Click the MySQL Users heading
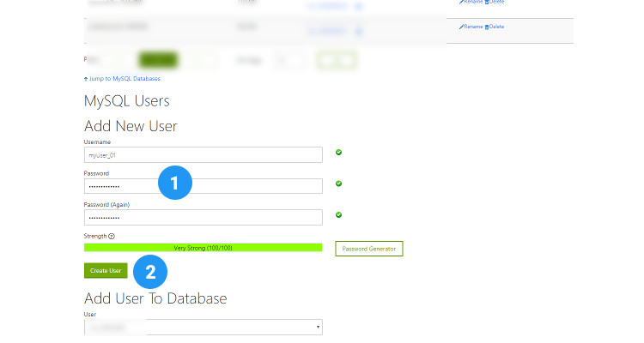Viewport: 644px width, 343px height. (x=126, y=101)
